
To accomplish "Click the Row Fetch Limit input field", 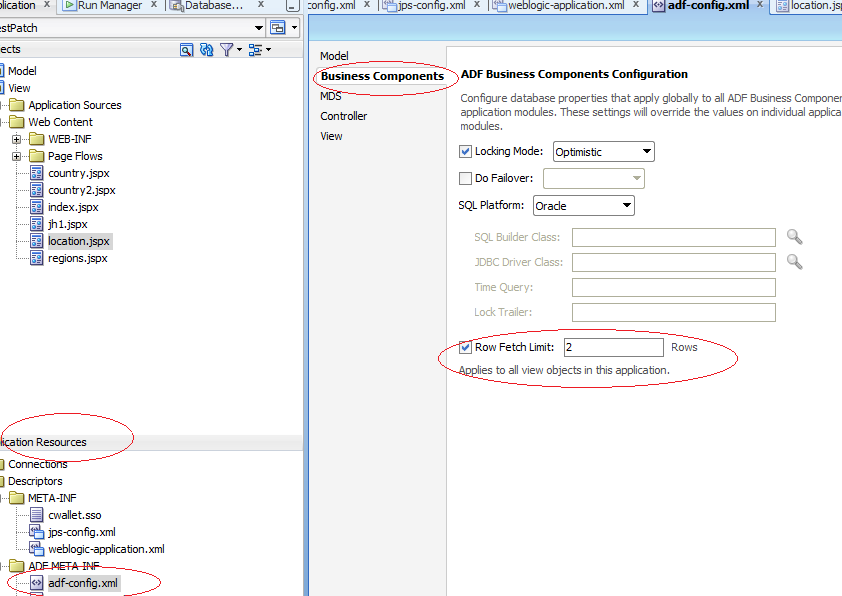I will click(613, 347).
